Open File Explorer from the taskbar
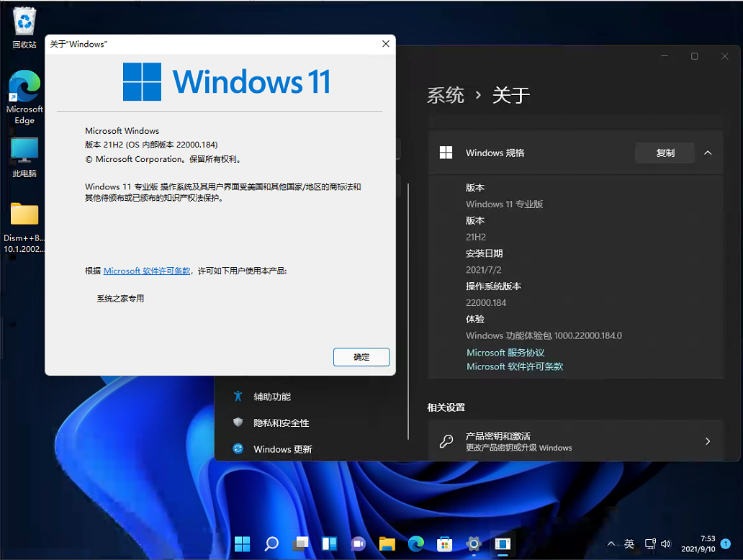This screenshot has height=560, width=743. point(387,544)
